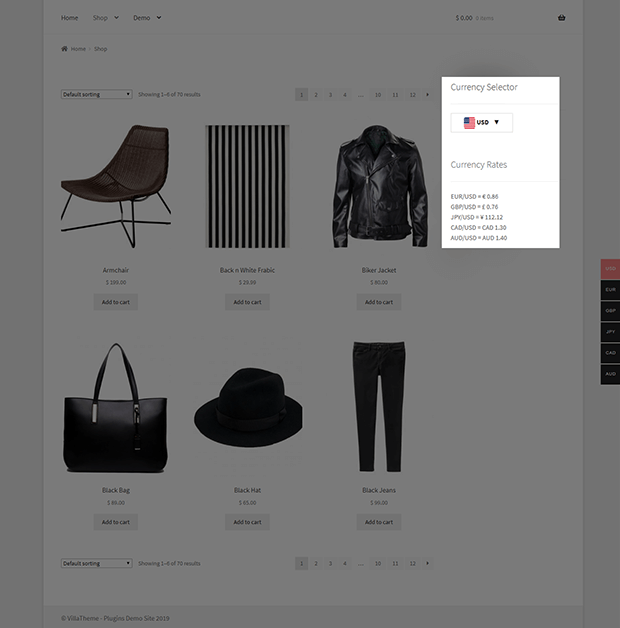Go to next page arrow in top pagination
This screenshot has height=628, width=620.
[427, 95]
